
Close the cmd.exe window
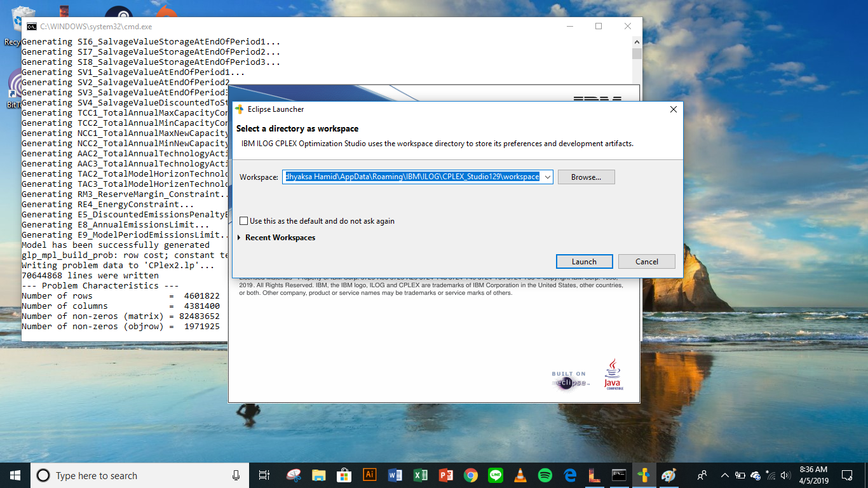click(x=628, y=27)
